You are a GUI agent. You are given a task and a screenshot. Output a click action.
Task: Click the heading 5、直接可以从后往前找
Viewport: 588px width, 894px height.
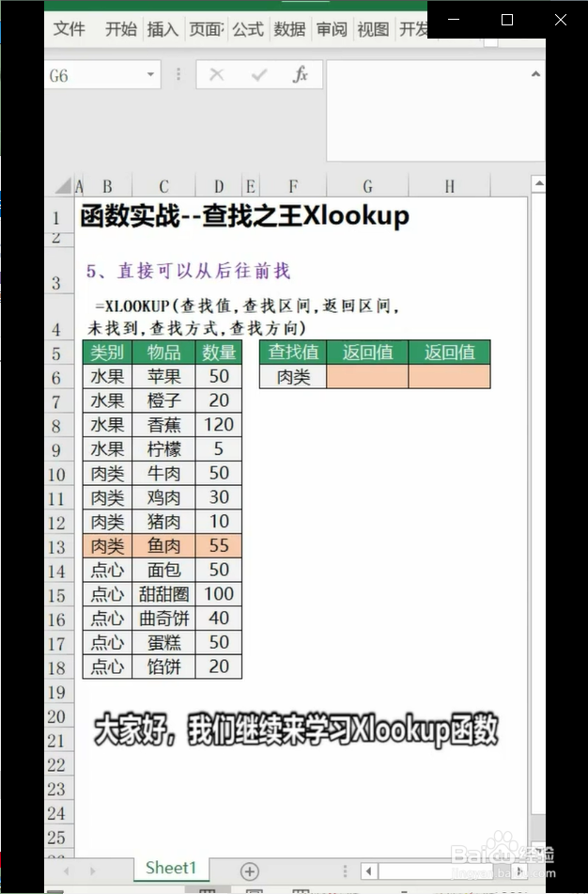189,270
